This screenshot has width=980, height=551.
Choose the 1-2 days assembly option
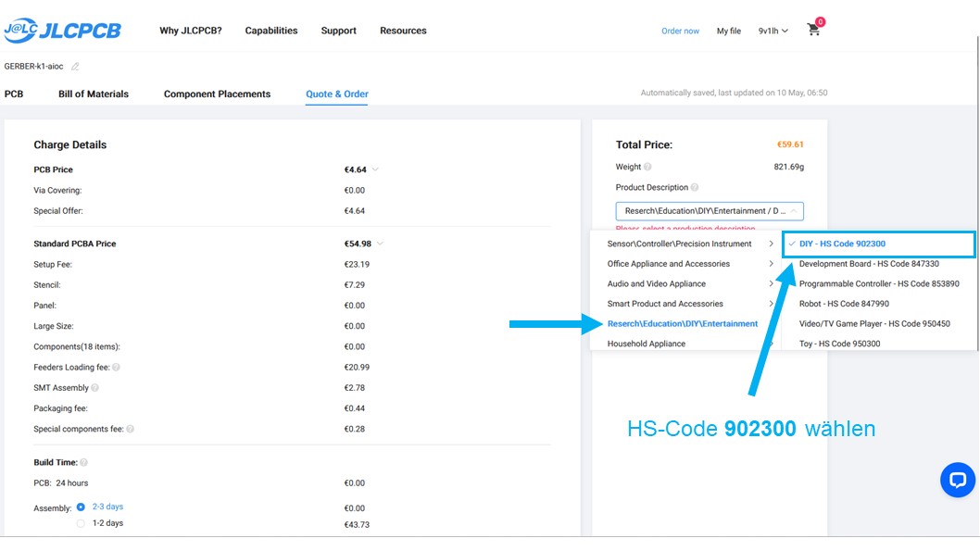click(82, 523)
